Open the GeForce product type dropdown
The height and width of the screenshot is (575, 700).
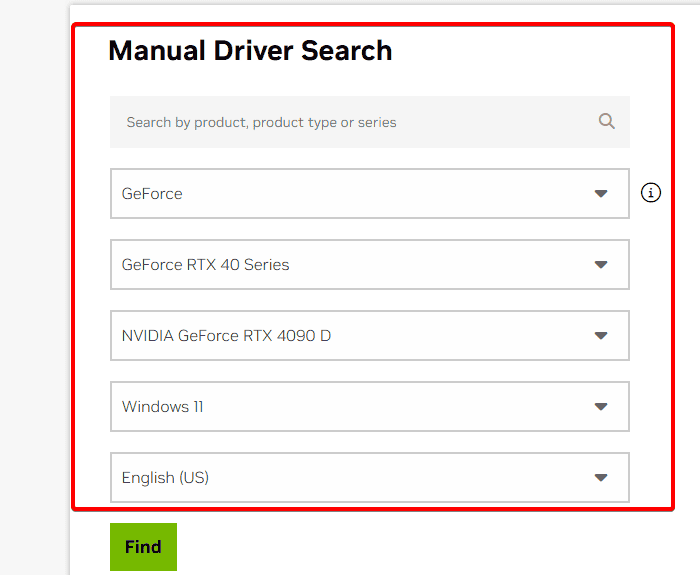(x=370, y=193)
